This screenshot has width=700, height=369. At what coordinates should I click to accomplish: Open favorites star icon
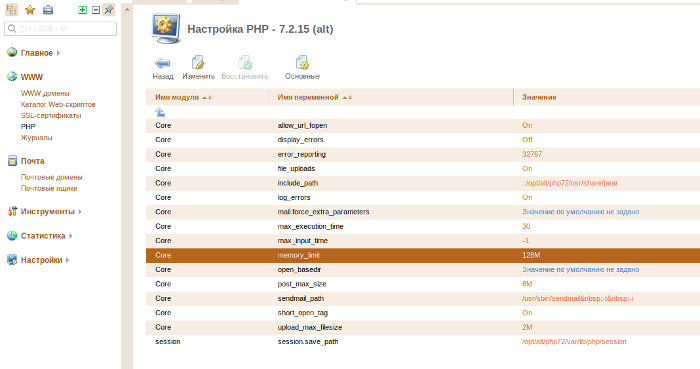[x=30, y=9]
